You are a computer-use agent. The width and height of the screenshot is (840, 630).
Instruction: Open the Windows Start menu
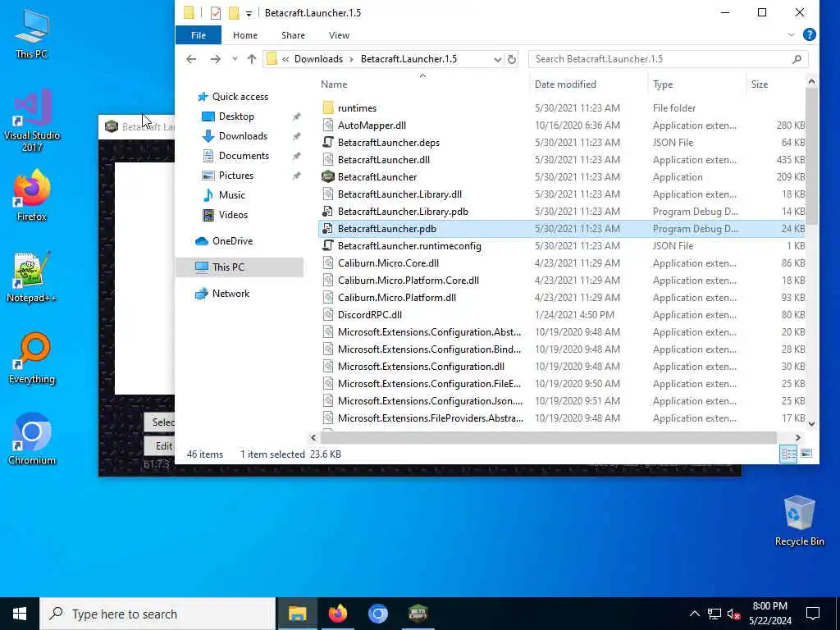tap(20, 614)
